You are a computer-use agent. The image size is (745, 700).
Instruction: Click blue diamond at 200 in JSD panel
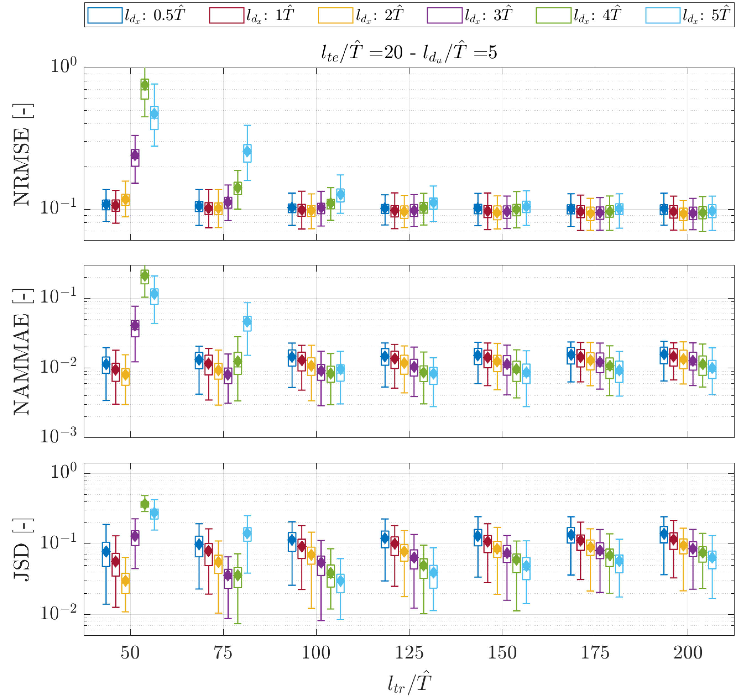(x=664, y=534)
